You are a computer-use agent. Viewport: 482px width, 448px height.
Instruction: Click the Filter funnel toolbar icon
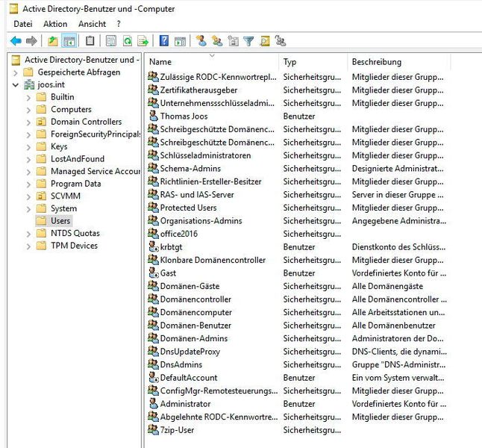248,40
